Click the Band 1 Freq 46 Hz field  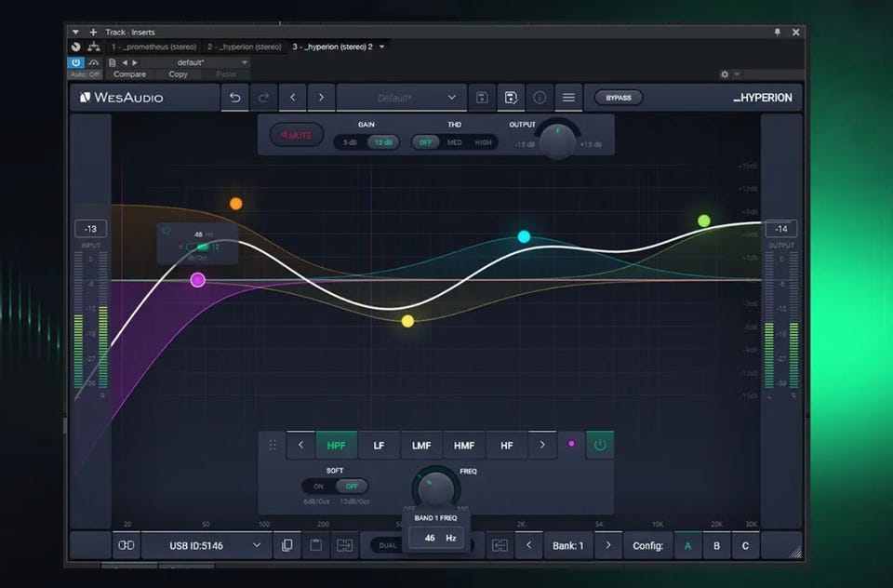coord(435,538)
